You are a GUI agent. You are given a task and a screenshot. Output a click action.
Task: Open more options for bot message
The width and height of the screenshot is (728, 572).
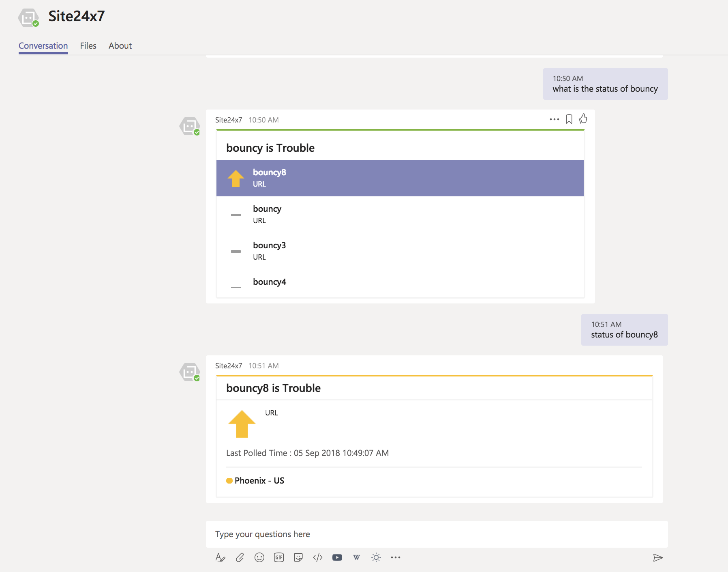554,119
